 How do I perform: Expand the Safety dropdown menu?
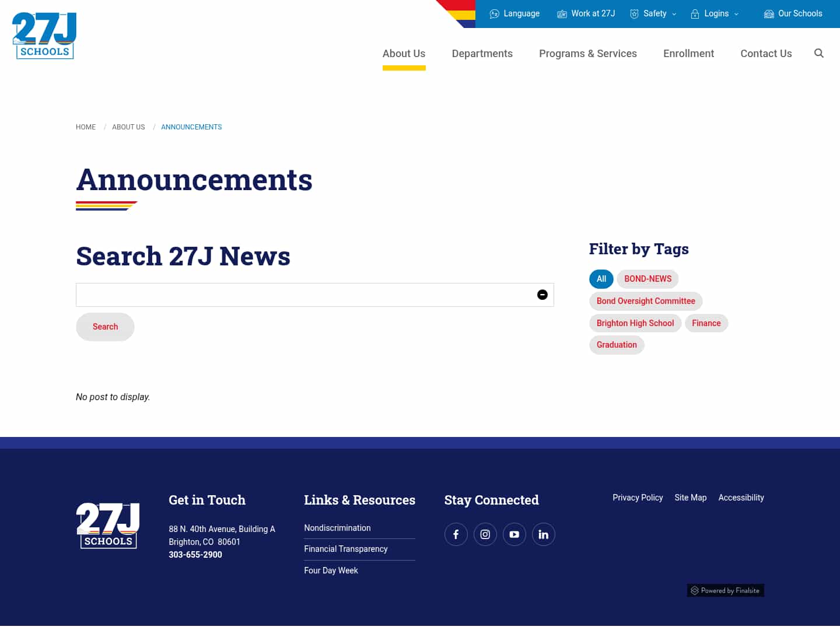pyautogui.click(x=674, y=13)
